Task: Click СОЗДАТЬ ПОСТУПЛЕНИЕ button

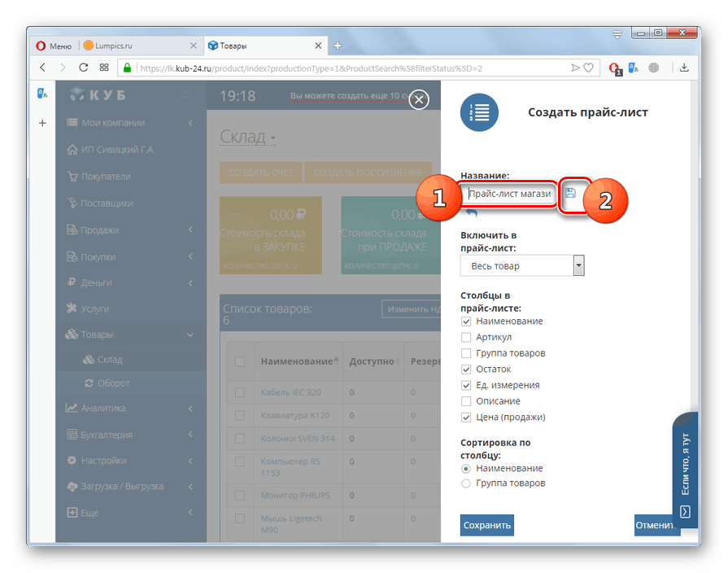Action: pos(368,173)
